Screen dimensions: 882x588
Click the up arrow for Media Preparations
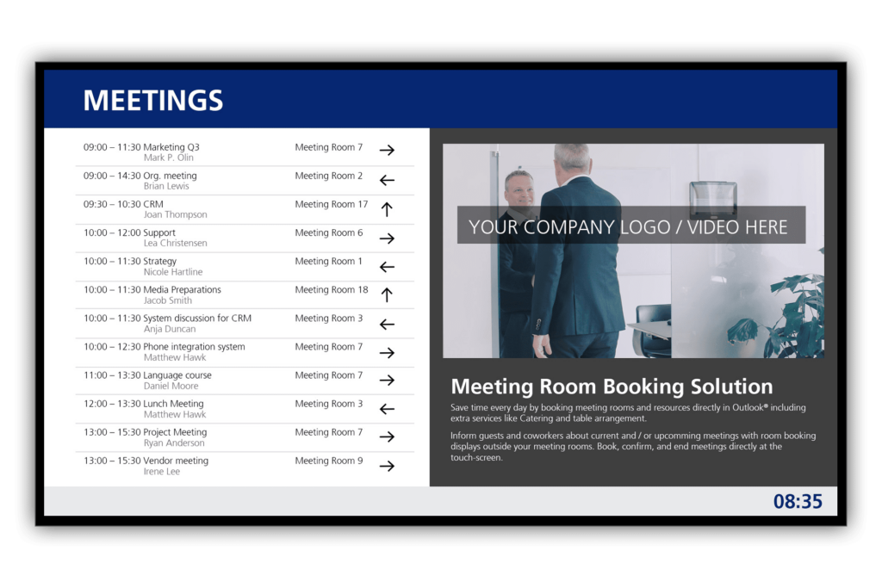pyautogui.click(x=387, y=294)
